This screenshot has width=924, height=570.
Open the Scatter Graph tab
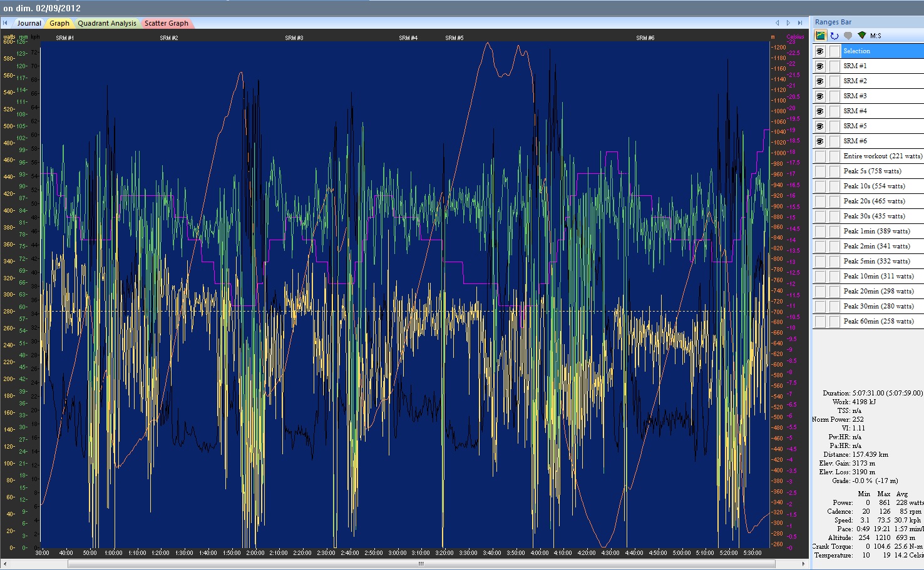click(167, 23)
